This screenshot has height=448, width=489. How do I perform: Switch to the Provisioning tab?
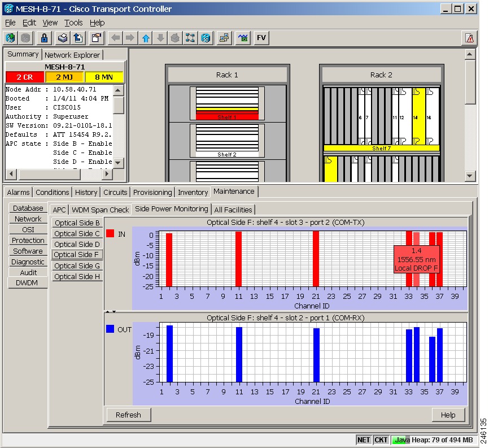(x=152, y=192)
